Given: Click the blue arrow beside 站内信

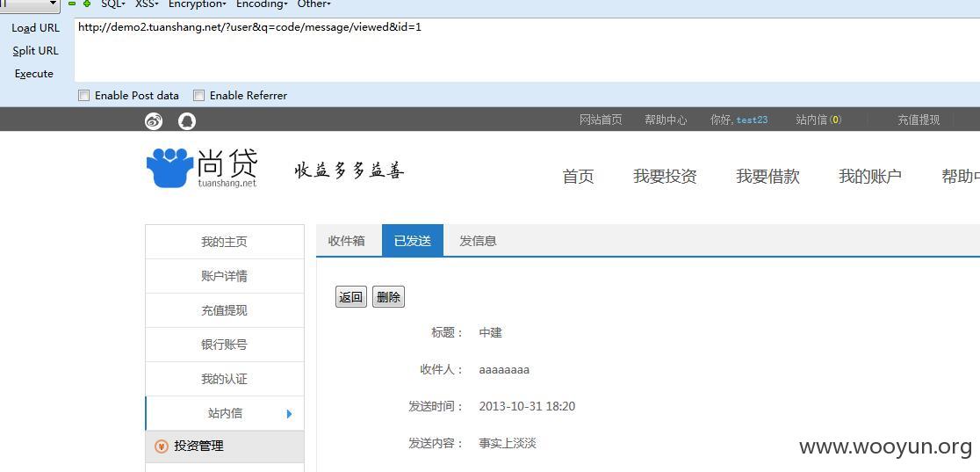Looking at the screenshot, I should (289, 413).
